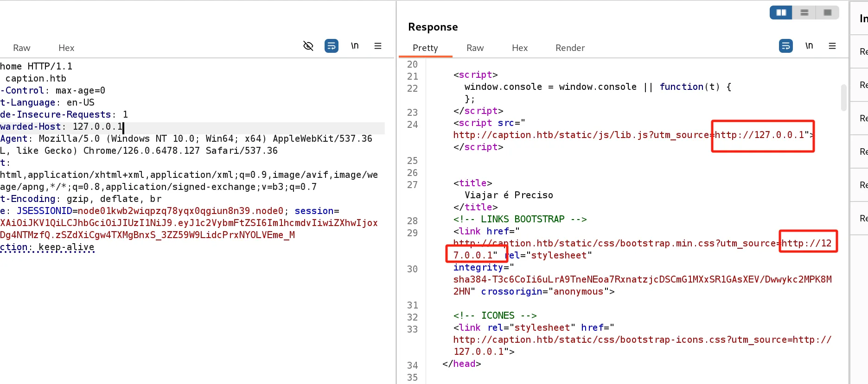Open request panel hamburger options menu
The height and width of the screenshot is (384, 868).
(378, 46)
